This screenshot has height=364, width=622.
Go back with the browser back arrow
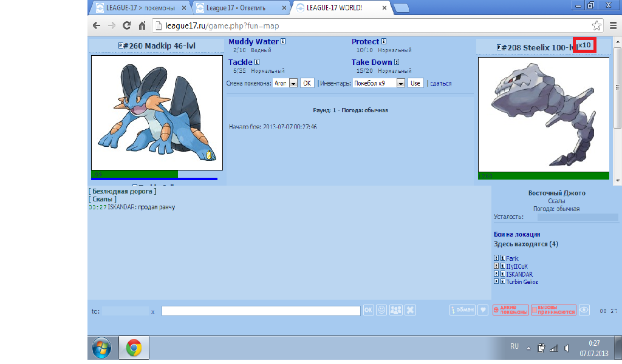coord(97,25)
